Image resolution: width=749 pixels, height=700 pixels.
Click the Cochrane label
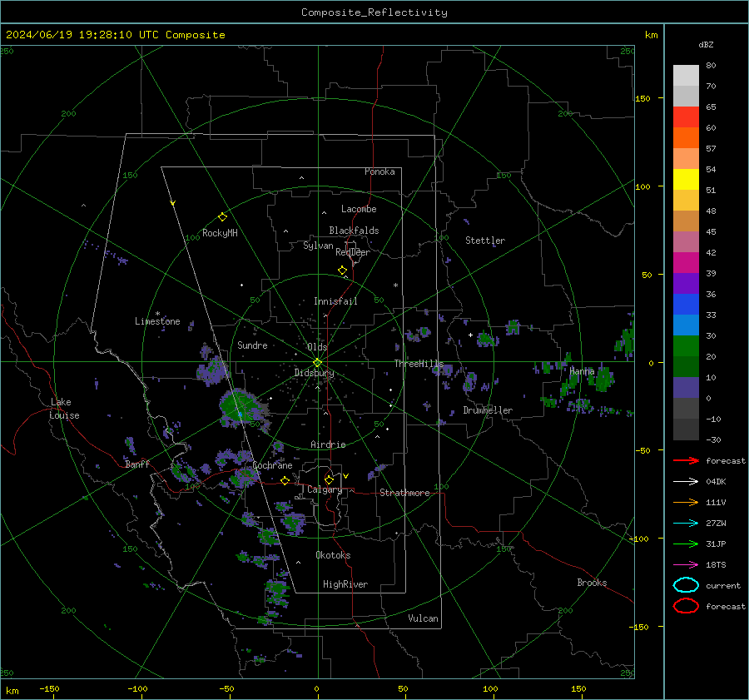272,465
